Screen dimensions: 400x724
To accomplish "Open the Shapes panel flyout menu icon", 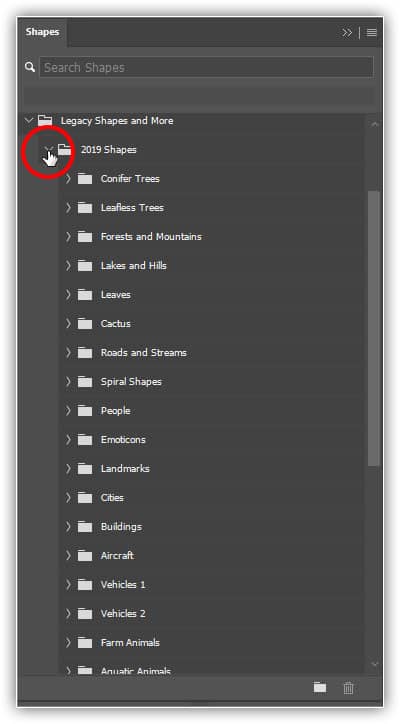I will point(372,33).
